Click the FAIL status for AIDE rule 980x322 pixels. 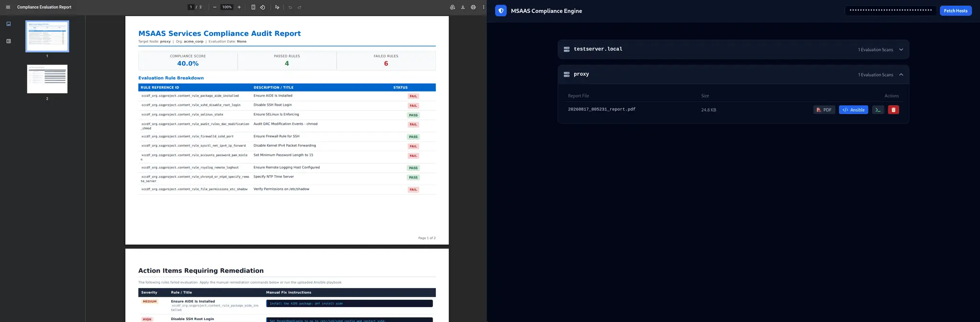pos(413,96)
